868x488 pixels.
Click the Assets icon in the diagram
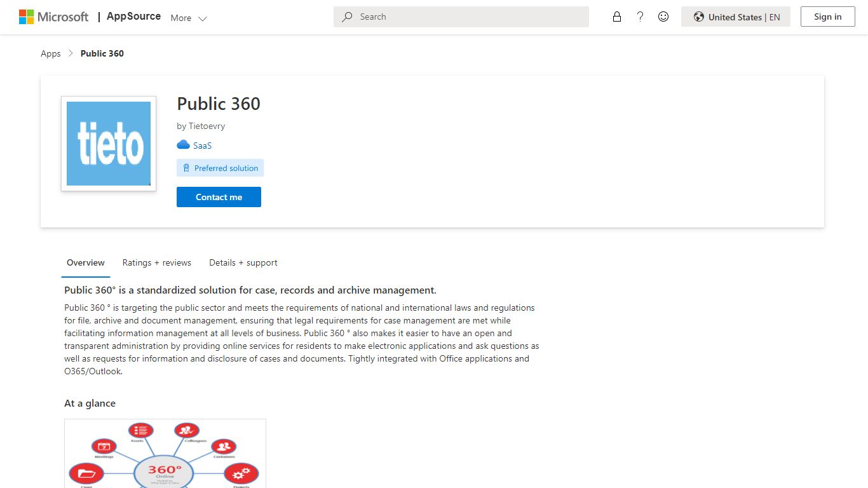coord(140,430)
